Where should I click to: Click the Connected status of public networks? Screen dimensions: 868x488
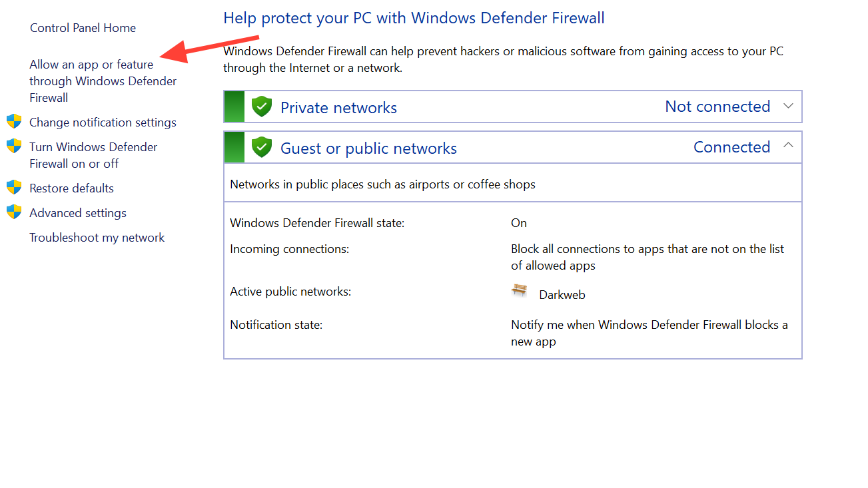pyautogui.click(x=731, y=147)
